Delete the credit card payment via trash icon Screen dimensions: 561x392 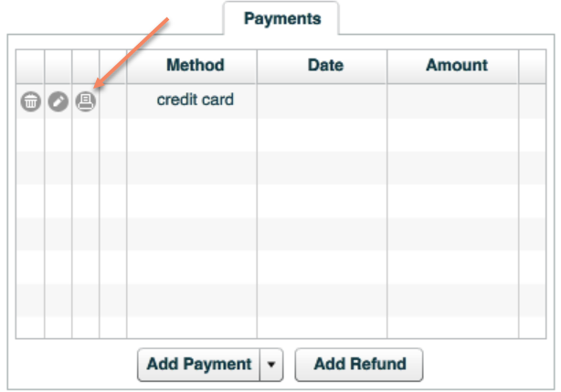(30, 102)
